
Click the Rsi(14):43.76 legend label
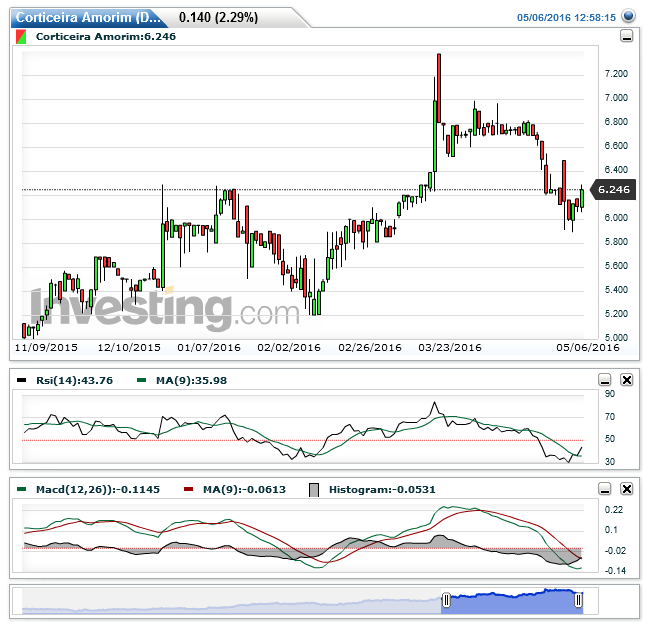[75, 380]
